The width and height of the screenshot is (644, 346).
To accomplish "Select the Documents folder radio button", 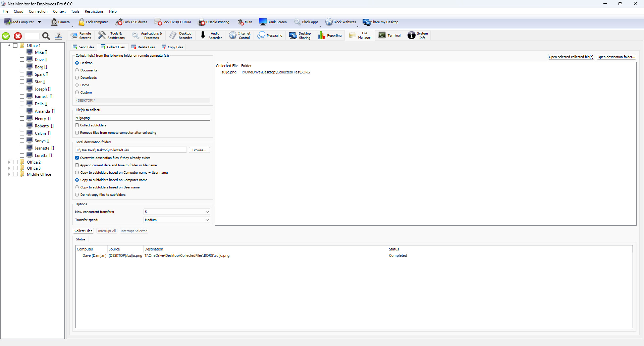I will click(77, 70).
